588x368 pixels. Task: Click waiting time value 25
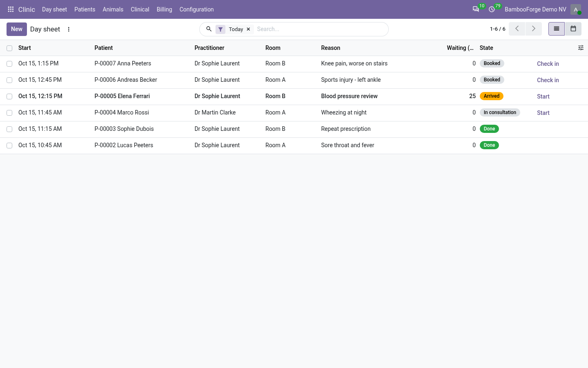(x=472, y=96)
